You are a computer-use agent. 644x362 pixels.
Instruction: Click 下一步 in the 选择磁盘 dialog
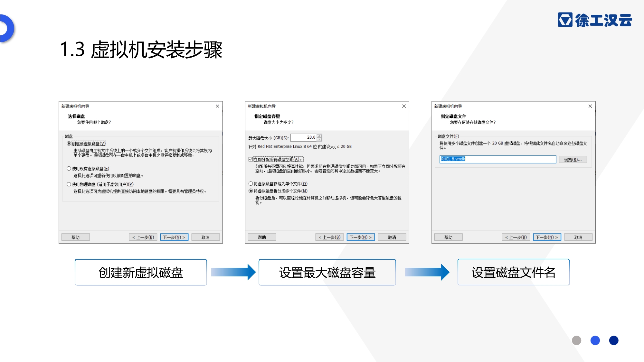[174, 237]
